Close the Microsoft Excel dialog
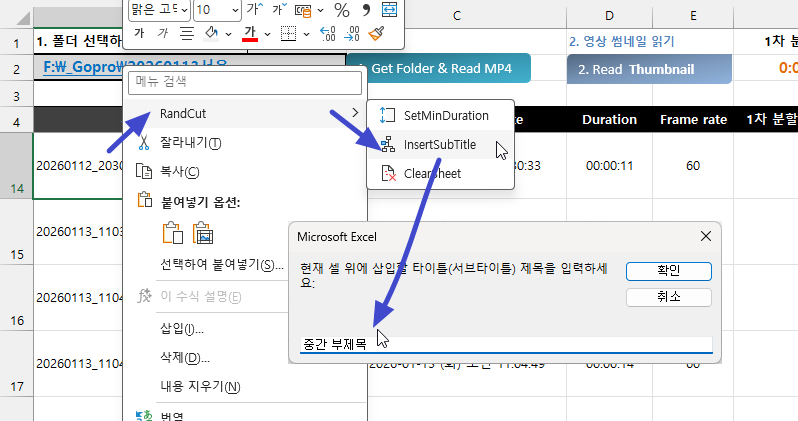Image resolution: width=798 pixels, height=421 pixels. click(706, 236)
